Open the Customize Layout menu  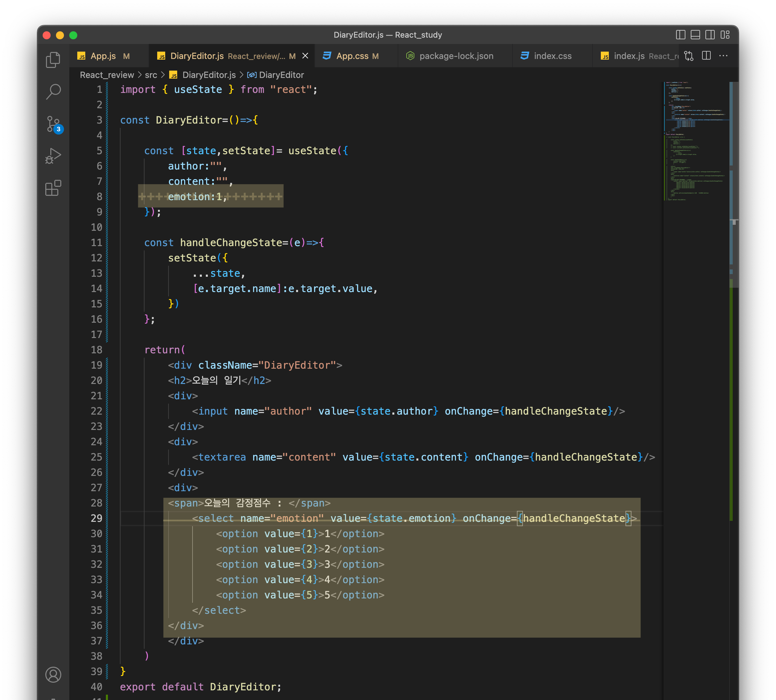coord(725,35)
